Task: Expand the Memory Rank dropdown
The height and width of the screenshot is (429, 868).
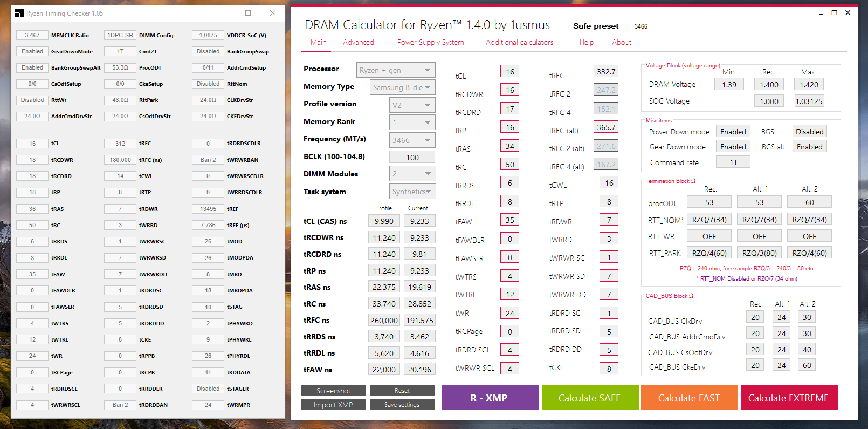Action: point(412,122)
